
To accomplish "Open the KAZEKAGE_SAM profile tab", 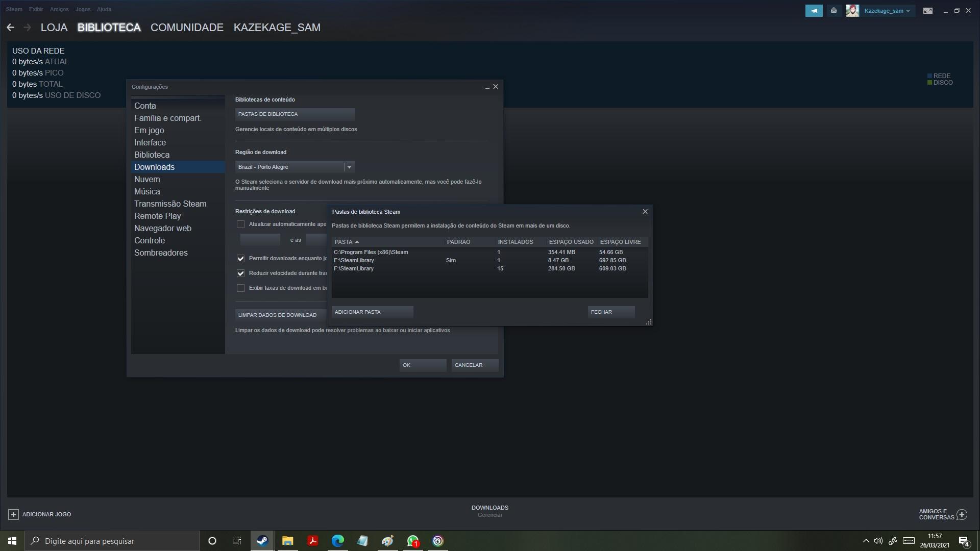I will coord(277,28).
